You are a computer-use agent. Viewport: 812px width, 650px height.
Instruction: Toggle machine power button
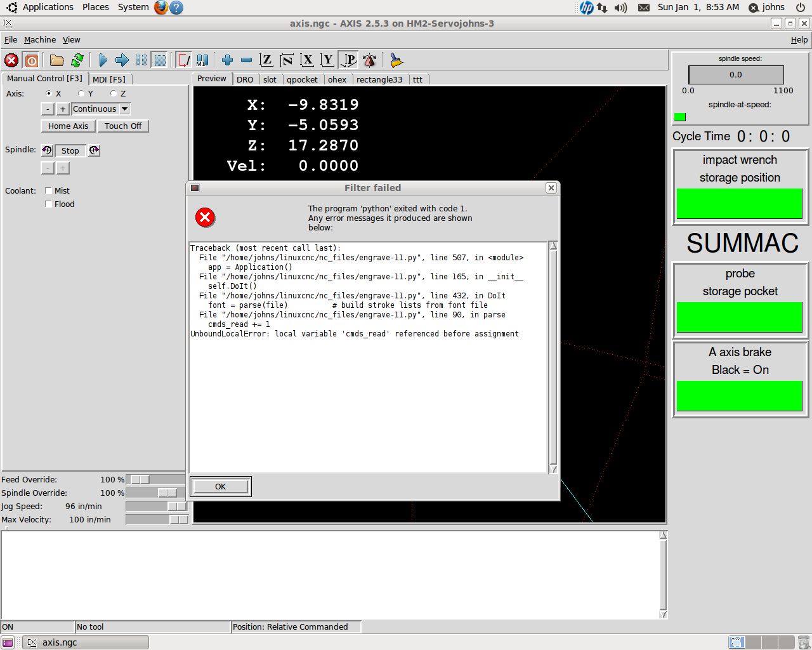pos(31,60)
